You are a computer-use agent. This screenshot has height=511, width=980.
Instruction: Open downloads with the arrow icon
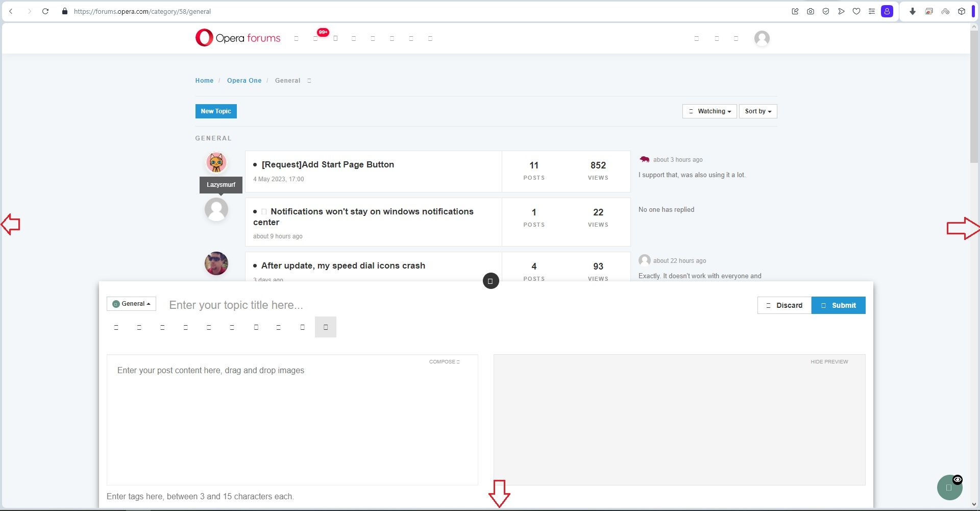[913, 11]
